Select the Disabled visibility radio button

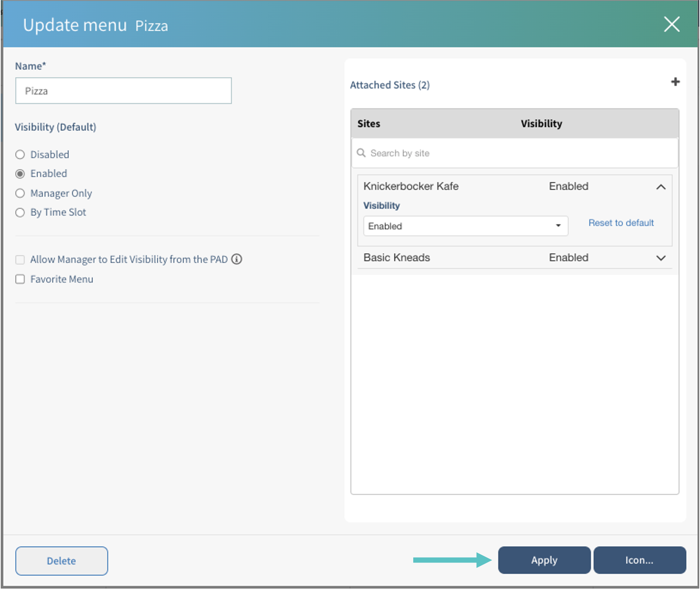tap(20, 155)
